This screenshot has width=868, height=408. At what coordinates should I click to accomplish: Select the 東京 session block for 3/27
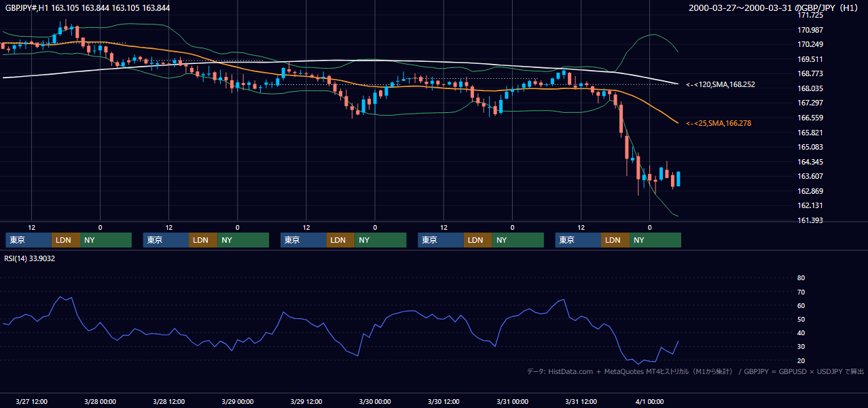point(29,240)
